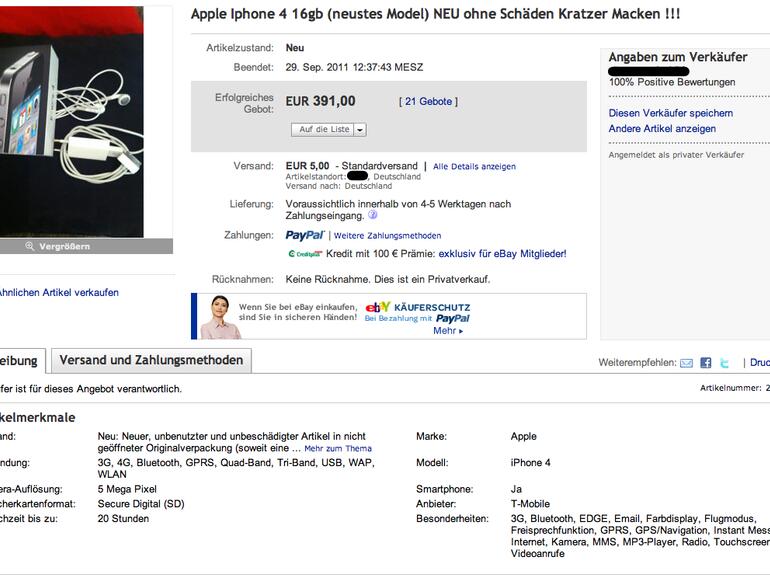Click the PayPal payment logo
The height and width of the screenshot is (578, 770).
pyautogui.click(x=305, y=235)
